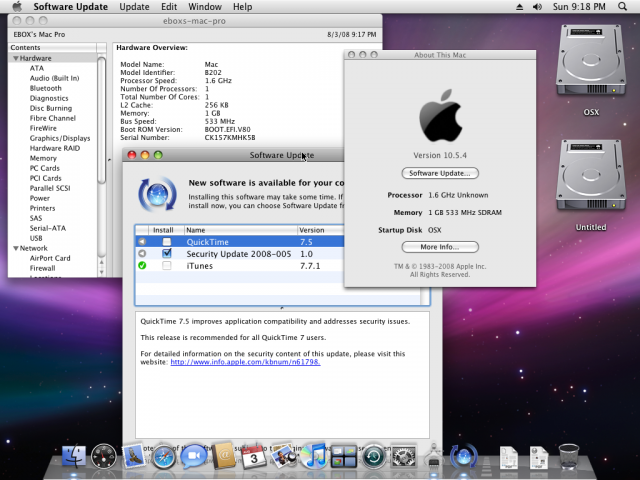Select AirPort Card under Network
Image resolution: width=640 pixels, height=480 pixels.
tap(50, 258)
